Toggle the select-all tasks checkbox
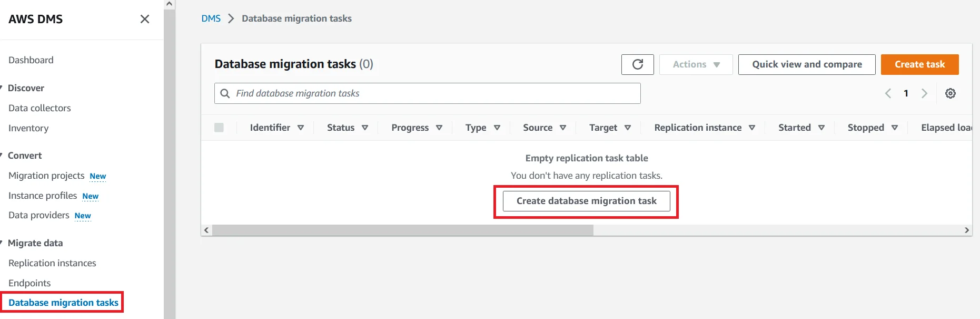This screenshot has width=980, height=319. point(219,128)
